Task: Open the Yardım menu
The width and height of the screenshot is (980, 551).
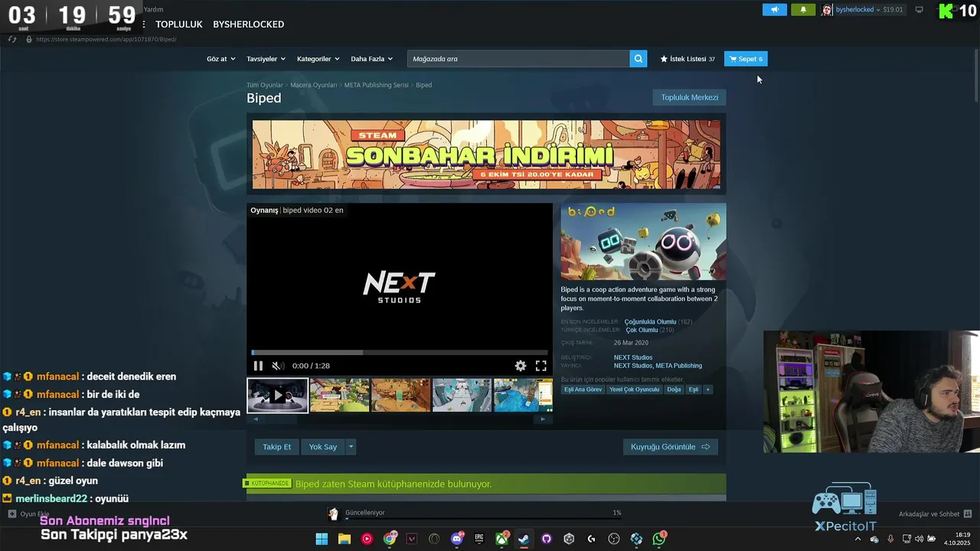Action: tap(154, 9)
